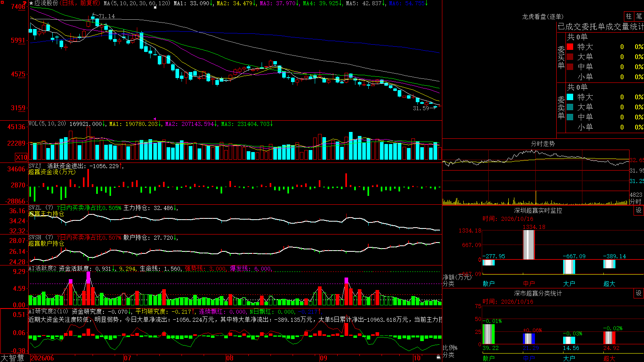Viewport: 644px width, 362px height.
Task: Click the 31.59 low price annotation
Action: (x=421, y=108)
